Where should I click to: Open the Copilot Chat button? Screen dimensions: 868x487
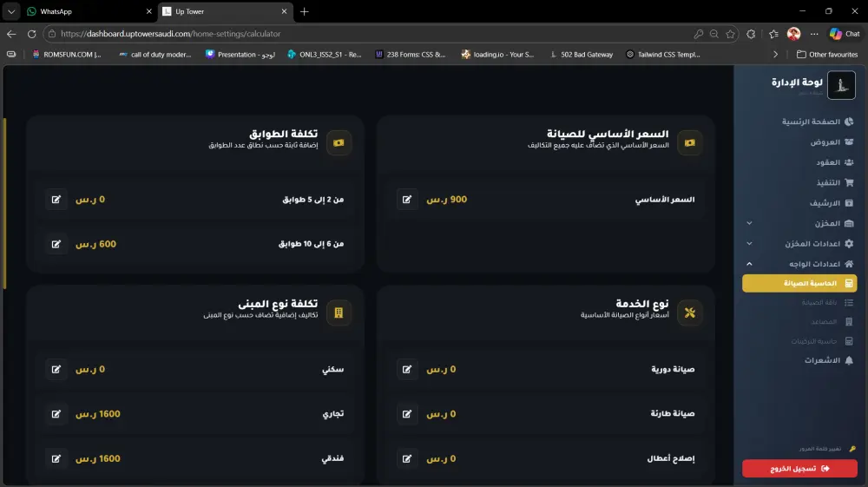[x=845, y=34]
